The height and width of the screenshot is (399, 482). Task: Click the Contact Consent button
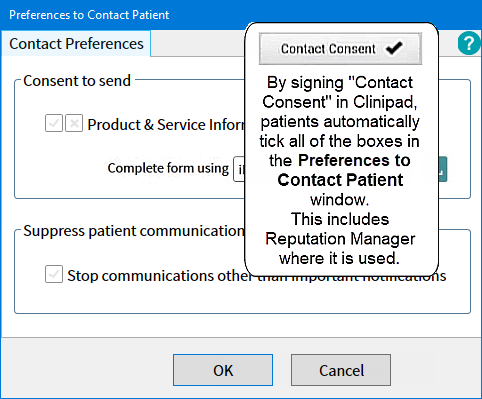click(x=340, y=49)
